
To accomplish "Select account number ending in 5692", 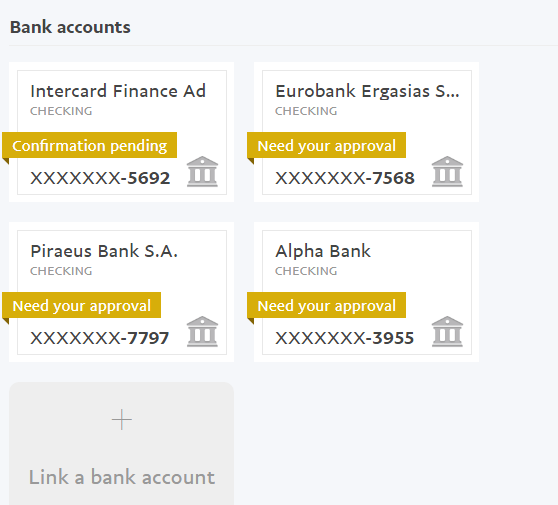I will pos(100,178).
